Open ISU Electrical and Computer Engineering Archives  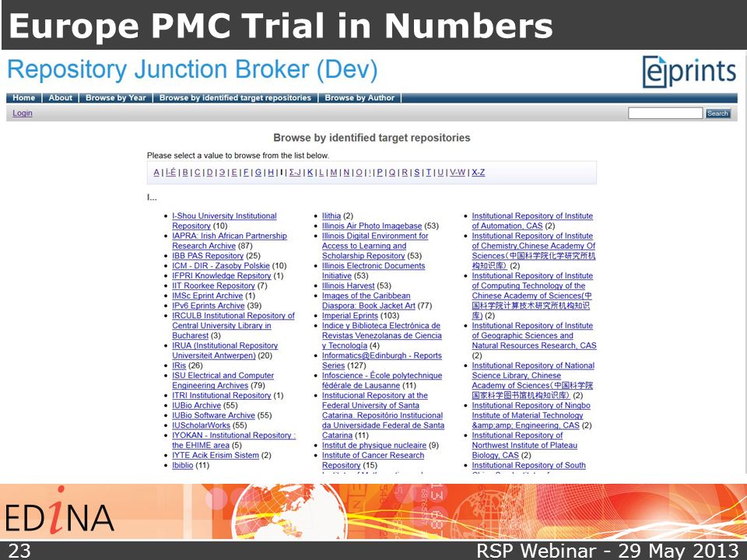(x=223, y=380)
